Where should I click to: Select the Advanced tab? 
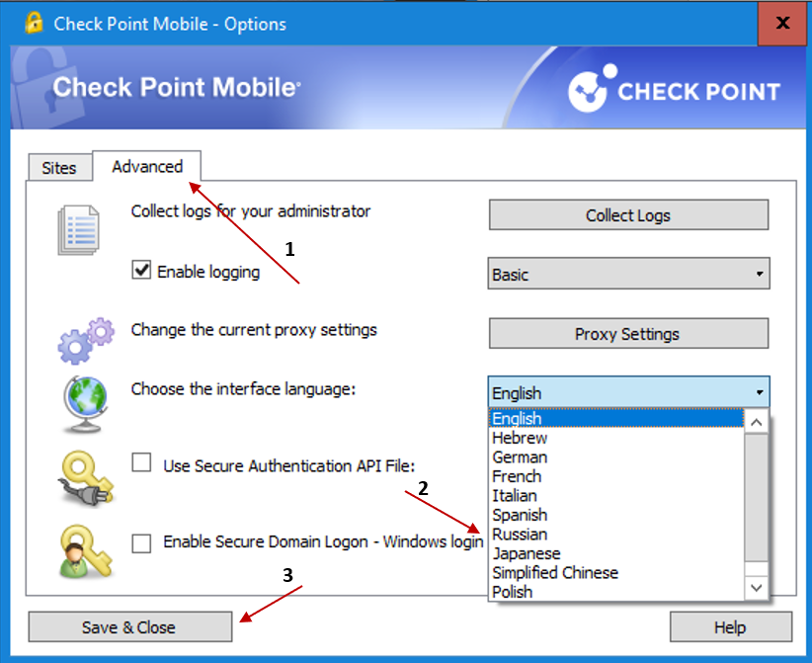coord(147,166)
